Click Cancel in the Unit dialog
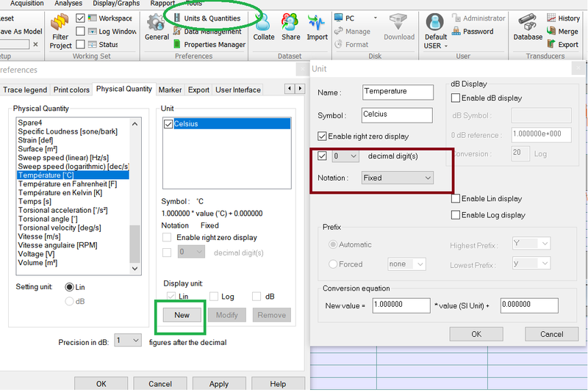 [x=552, y=334]
